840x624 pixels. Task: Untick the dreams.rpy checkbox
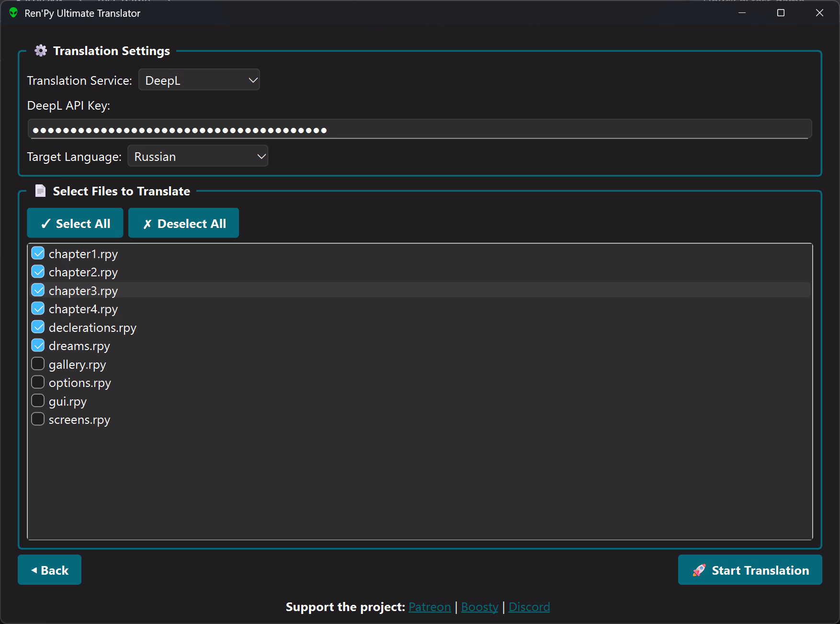(38, 345)
